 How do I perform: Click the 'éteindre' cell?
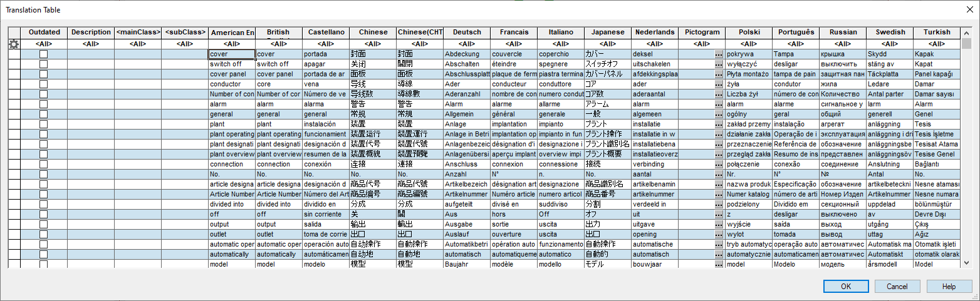pyautogui.click(x=514, y=64)
